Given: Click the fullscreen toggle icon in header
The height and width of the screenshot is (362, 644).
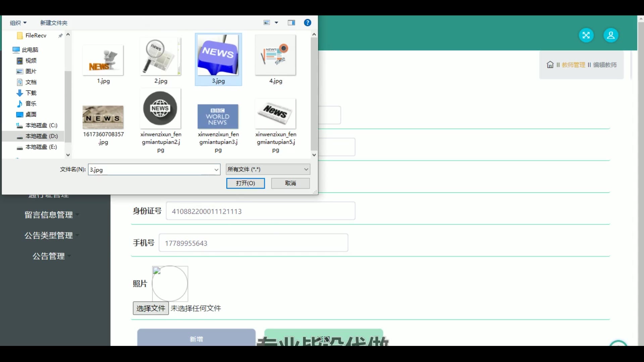Looking at the screenshot, I should tap(586, 35).
